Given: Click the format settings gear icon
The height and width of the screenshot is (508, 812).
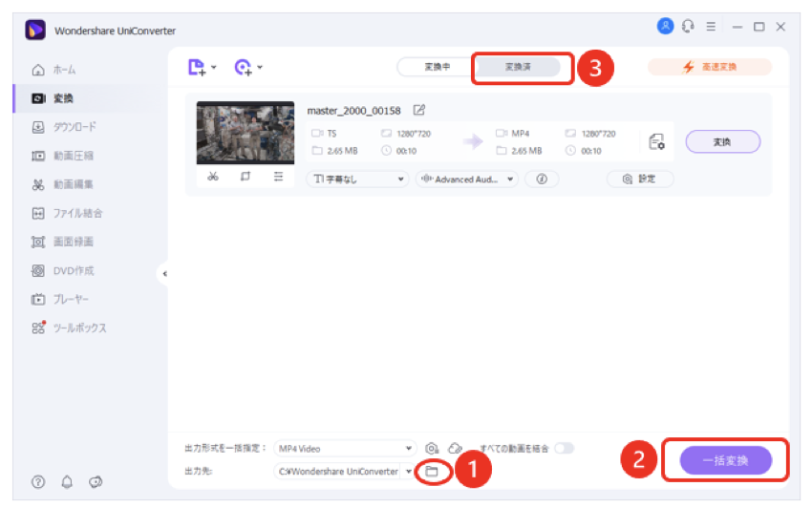Looking at the screenshot, I should click(x=432, y=449).
